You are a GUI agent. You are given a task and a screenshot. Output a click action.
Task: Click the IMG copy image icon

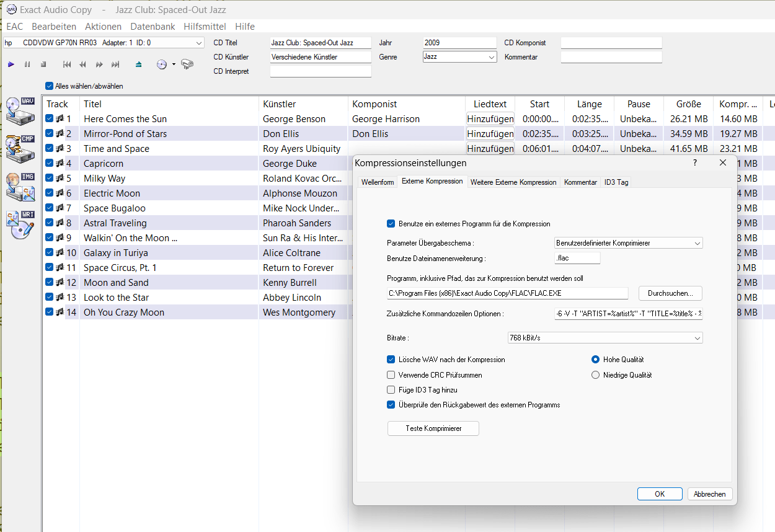20,187
